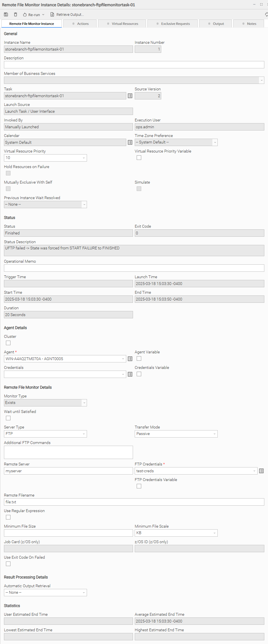Open the Task details icon beside the task name

click(130, 96)
